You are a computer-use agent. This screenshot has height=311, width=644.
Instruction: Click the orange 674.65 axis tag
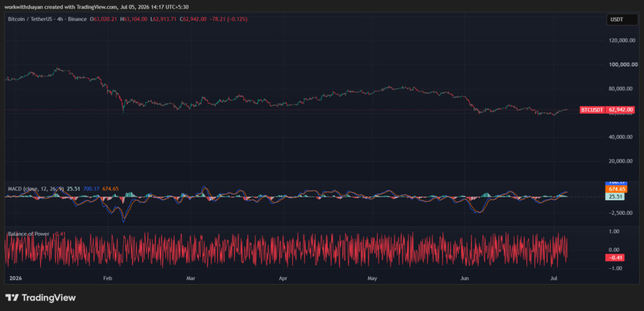pyautogui.click(x=616, y=189)
